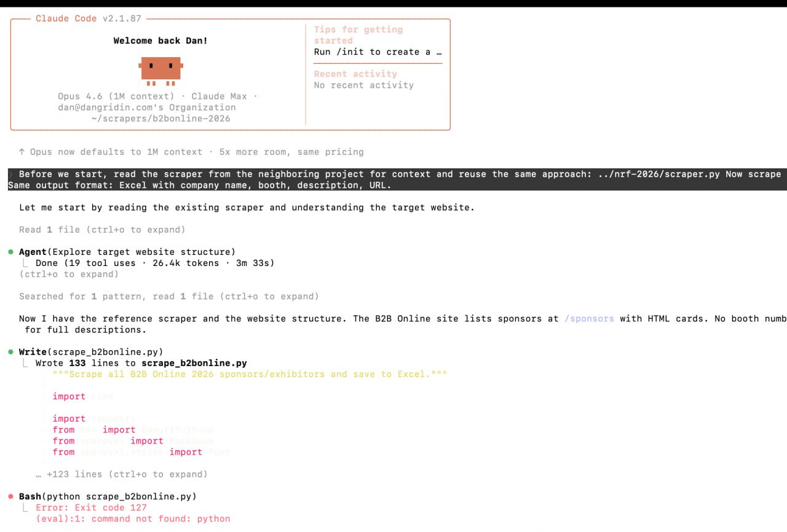The height and width of the screenshot is (532, 787).
Task: Click the 'from bs4 import BeautifulSoup' line
Action: (133, 430)
